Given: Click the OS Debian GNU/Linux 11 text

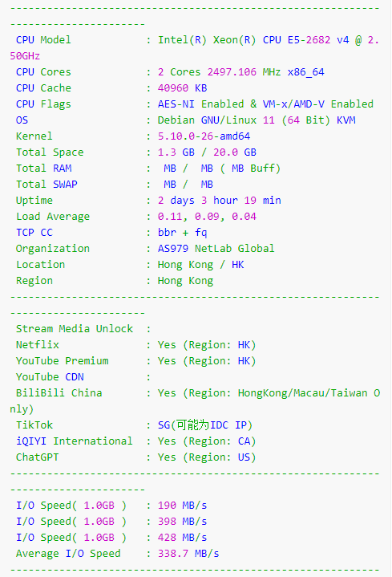Looking at the screenshot, I should 216,120.
